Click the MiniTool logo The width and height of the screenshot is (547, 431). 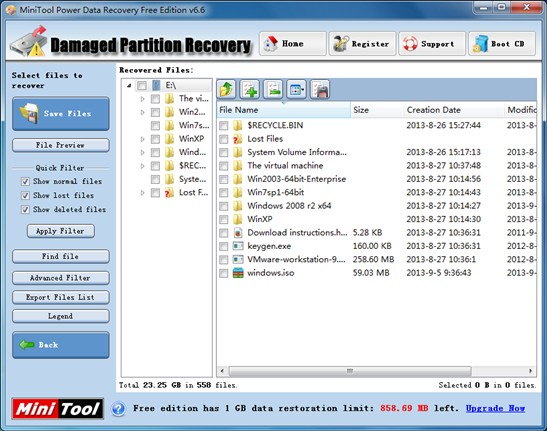pos(58,409)
